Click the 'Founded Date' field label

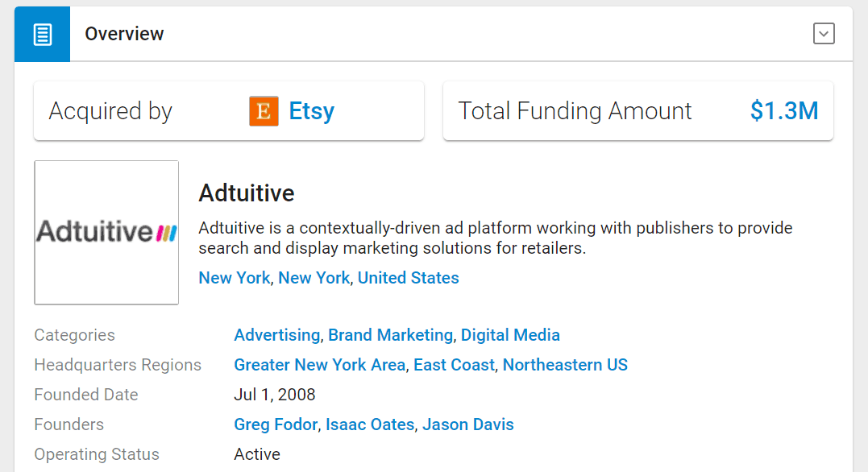(x=86, y=395)
